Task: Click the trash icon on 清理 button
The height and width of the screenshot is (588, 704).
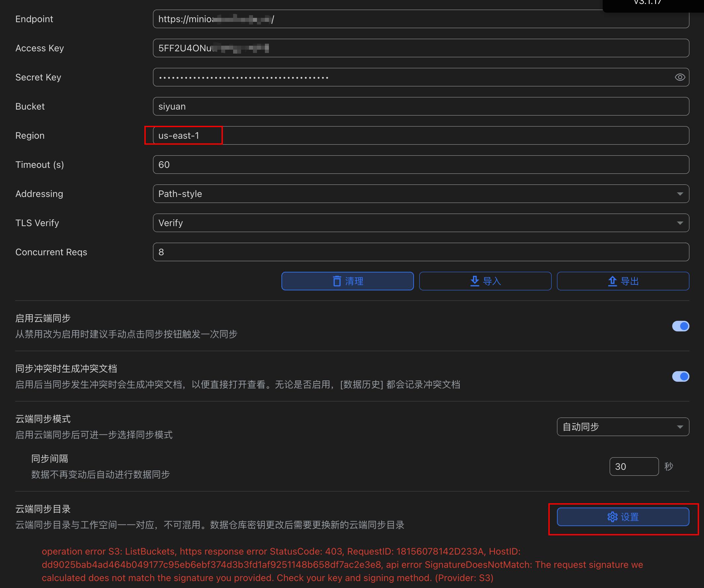Action: (336, 281)
